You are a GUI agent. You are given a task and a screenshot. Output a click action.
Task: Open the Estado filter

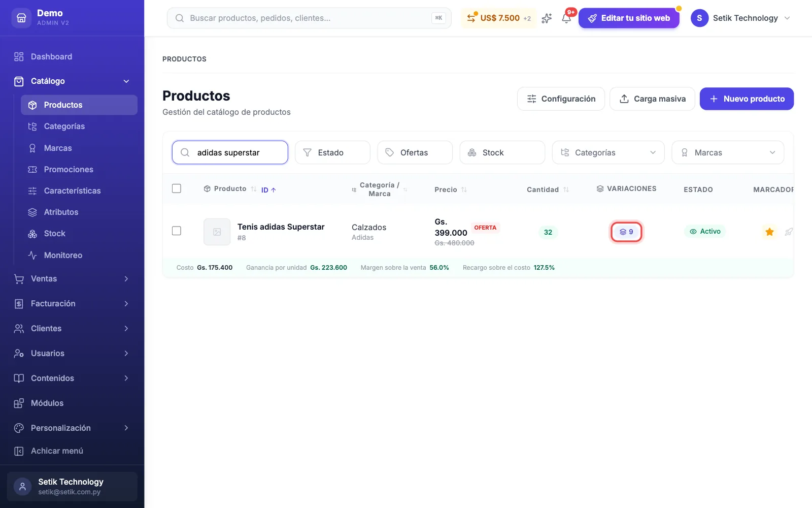[332, 152]
